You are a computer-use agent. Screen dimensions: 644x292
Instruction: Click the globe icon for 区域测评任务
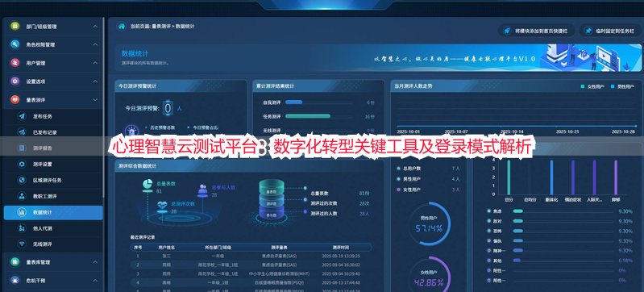pyautogui.click(x=22, y=180)
